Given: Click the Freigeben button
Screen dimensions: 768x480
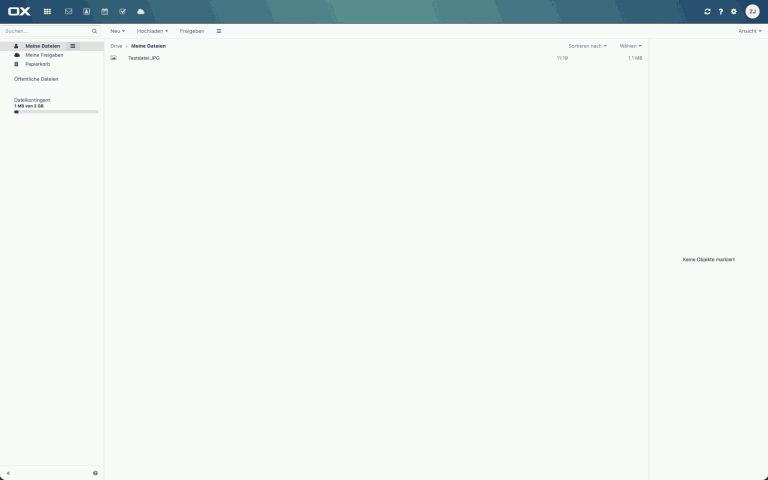Looking at the screenshot, I should 192,31.
